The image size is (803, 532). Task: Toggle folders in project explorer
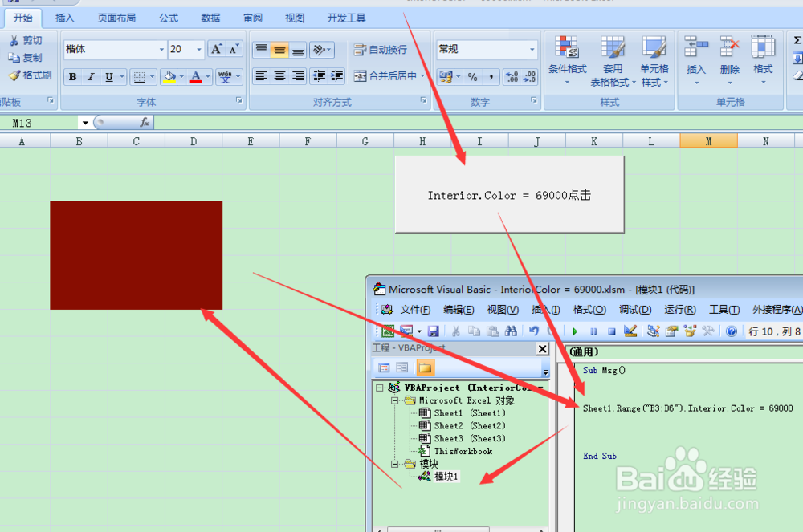(425, 368)
